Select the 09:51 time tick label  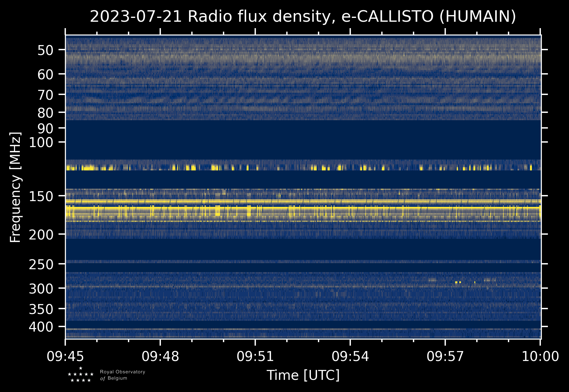tap(255, 356)
